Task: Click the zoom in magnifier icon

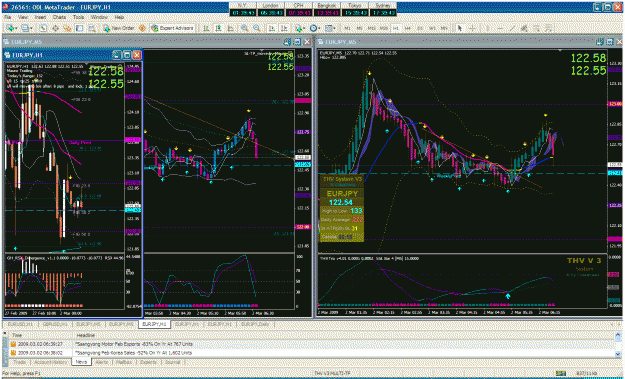Action: pos(244,28)
